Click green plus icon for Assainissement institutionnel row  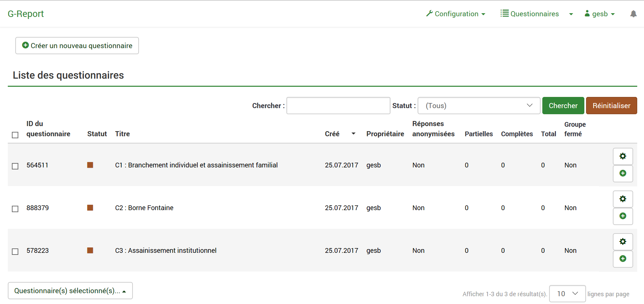pyautogui.click(x=623, y=259)
